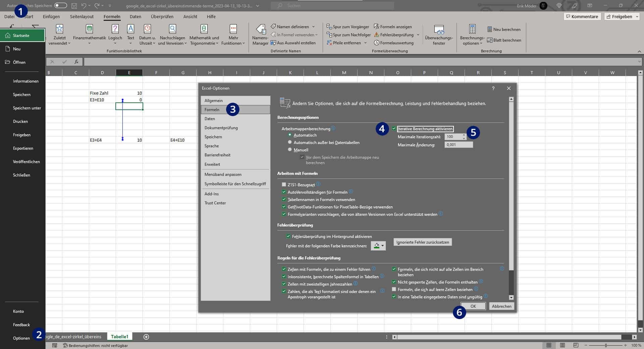The image size is (644, 349).
Task: Open the Freigeben dropdown
Action: (637, 16)
